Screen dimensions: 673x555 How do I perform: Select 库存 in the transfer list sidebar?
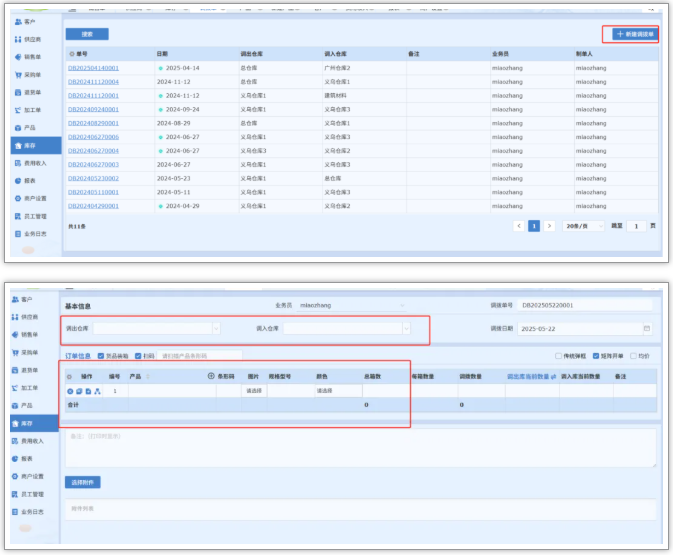click(x=36, y=146)
